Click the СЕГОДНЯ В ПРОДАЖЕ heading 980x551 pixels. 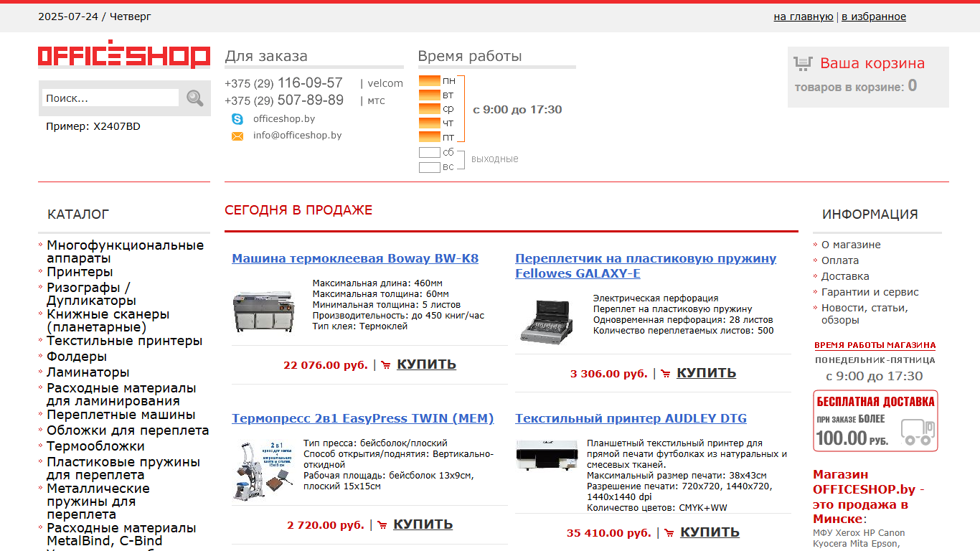[x=298, y=210]
